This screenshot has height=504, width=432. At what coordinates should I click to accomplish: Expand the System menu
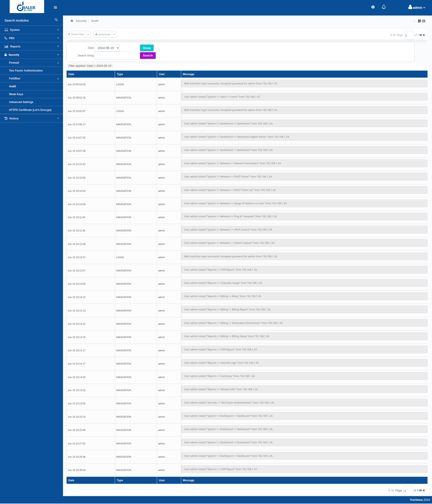[x=31, y=30]
